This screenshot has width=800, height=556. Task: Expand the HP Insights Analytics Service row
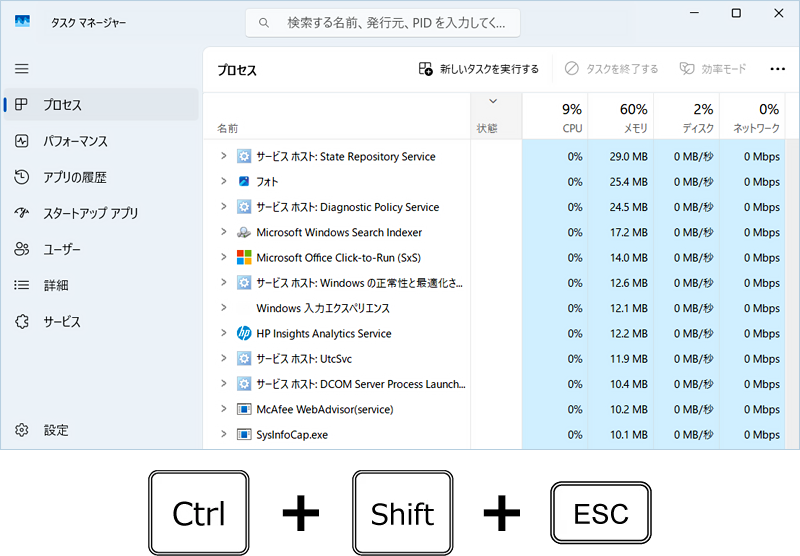point(223,333)
